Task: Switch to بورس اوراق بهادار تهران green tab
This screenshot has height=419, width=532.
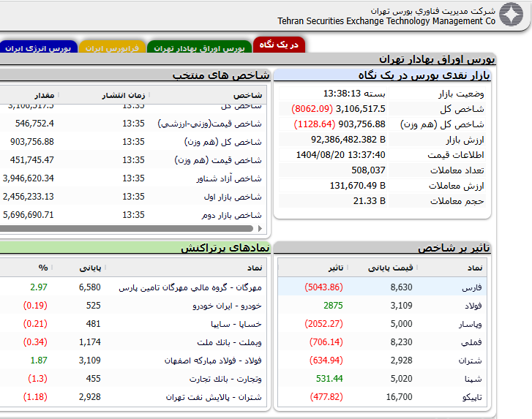Action: (x=199, y=48)
